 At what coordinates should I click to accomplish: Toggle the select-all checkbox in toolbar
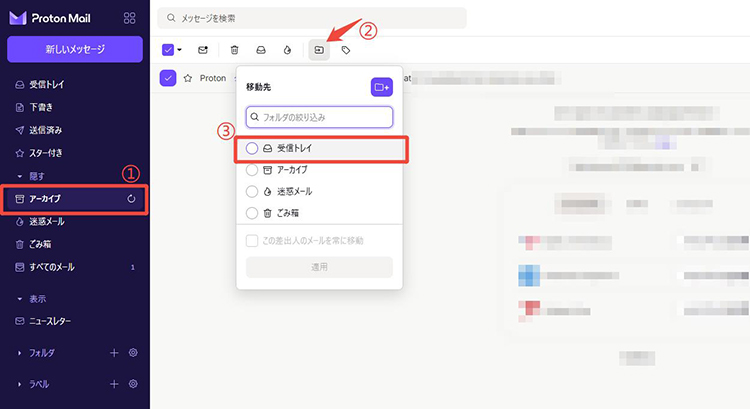168,50
